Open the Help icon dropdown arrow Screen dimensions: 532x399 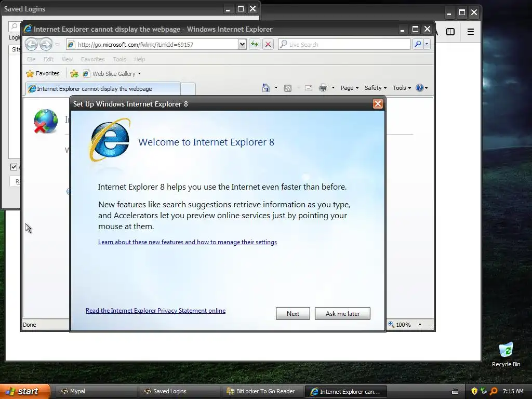427,88
